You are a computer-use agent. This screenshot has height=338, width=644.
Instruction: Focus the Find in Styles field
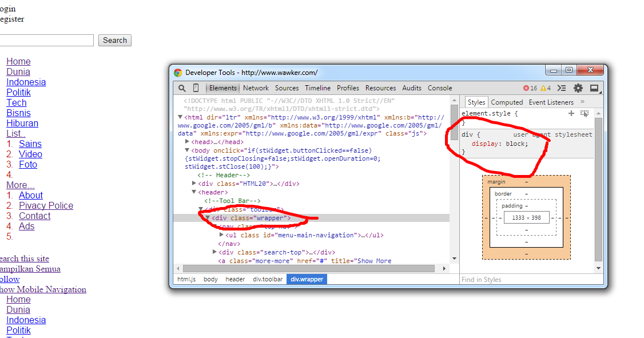(527, 279)
